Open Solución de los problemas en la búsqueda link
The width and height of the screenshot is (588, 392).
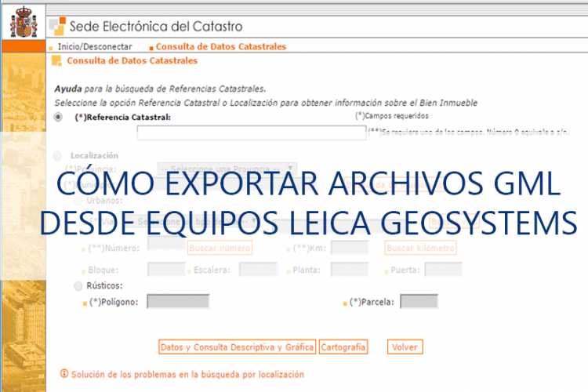point(187,375)
